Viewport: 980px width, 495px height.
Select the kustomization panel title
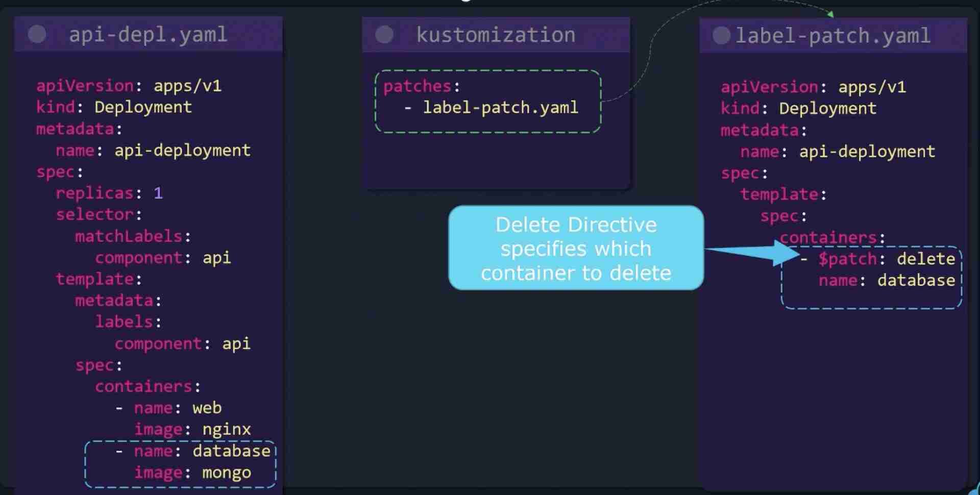click(496, 35)
